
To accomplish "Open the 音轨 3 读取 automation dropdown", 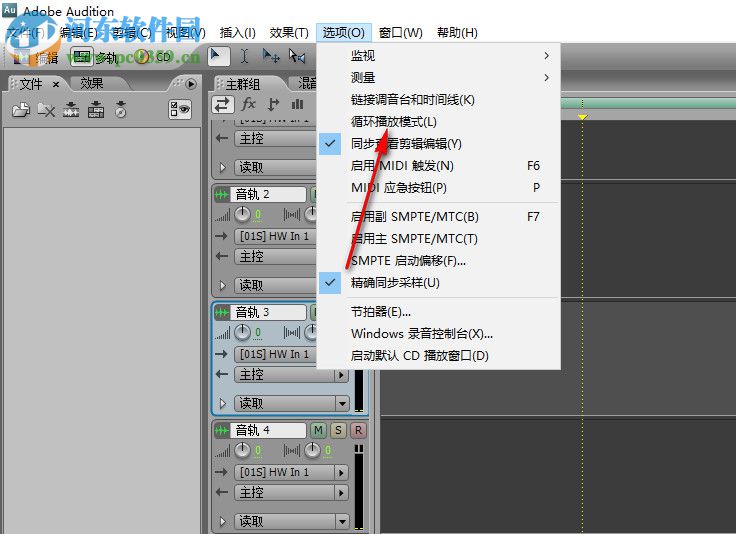I will (291, 403).
